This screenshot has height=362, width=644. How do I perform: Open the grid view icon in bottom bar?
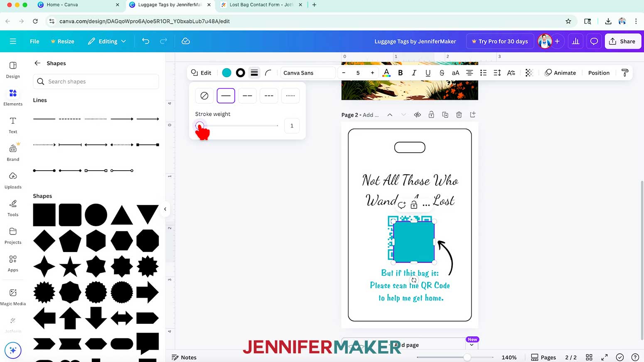coord(589,357)
